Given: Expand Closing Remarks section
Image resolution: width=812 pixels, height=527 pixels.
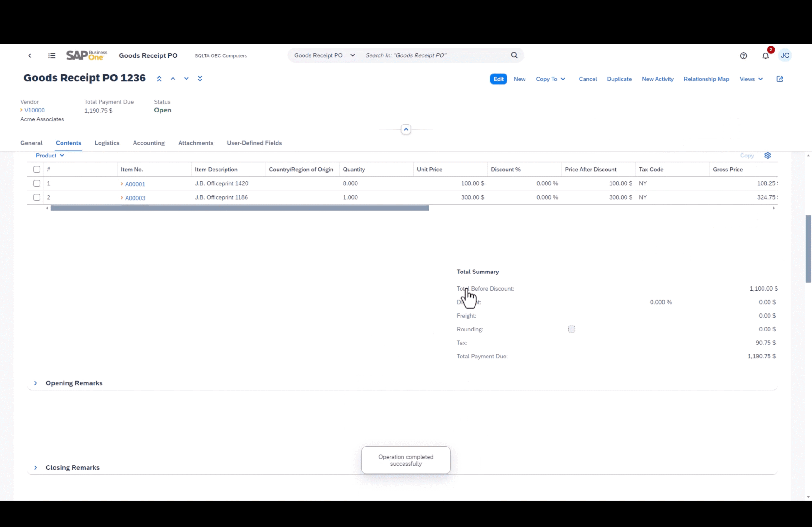Looking at the screenshot, I should pyautogui.click(x=36, y=468).
